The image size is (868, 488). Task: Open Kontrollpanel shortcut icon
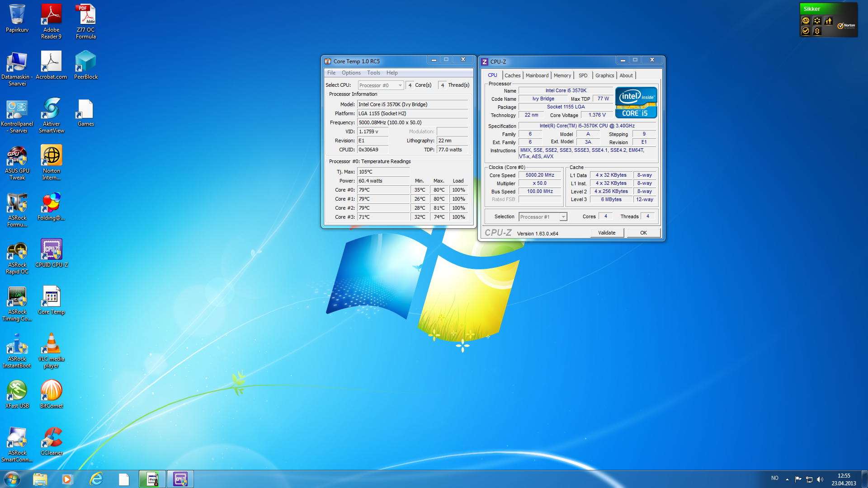tap(17, 116)
